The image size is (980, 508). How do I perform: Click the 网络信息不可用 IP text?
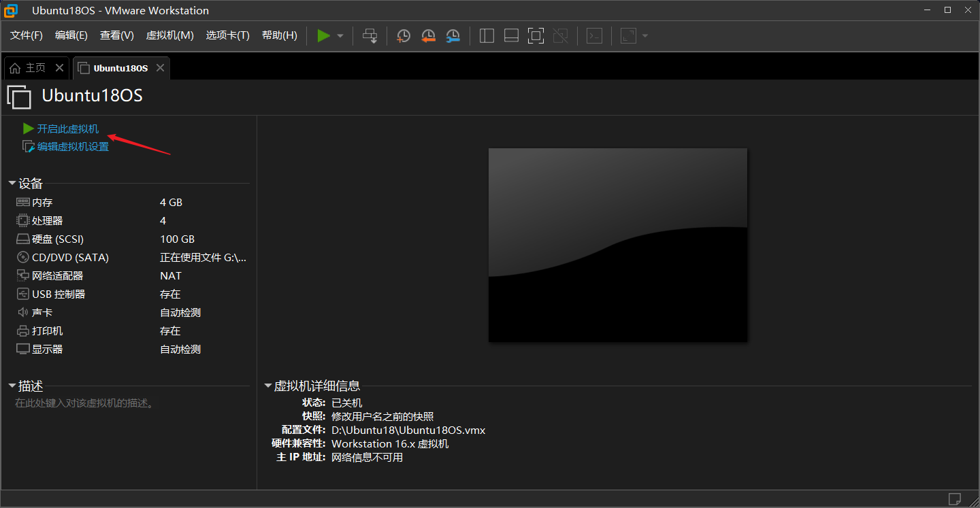click(x=367, y=457)
